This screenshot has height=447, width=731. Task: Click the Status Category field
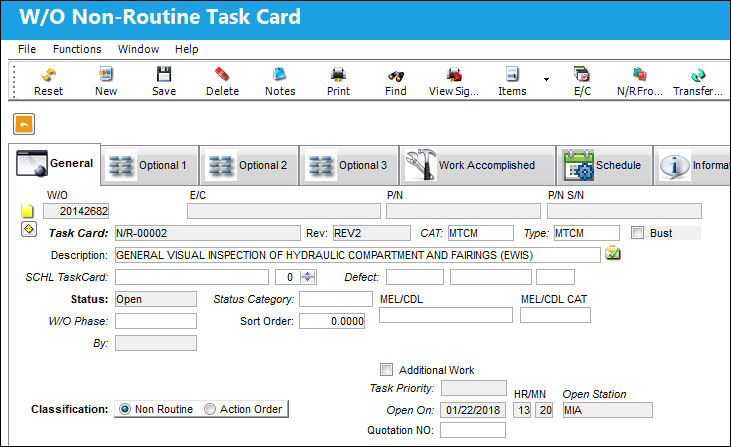coord(336,299)
